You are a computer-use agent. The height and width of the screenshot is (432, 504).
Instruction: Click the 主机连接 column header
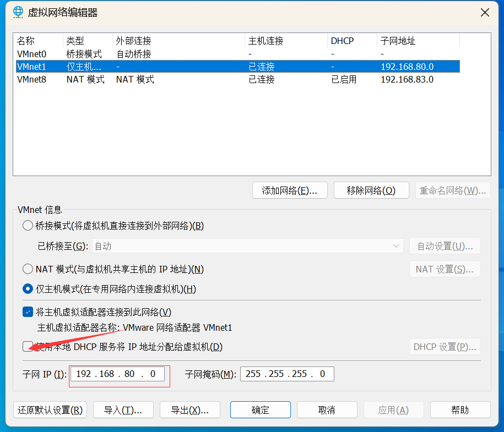point(286,41)
